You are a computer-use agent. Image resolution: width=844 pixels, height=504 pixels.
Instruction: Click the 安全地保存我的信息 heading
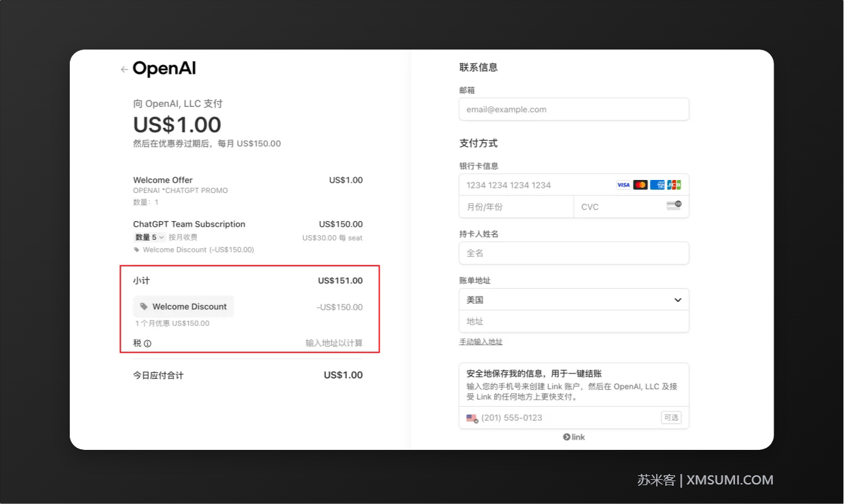click(x=534, y=374)
